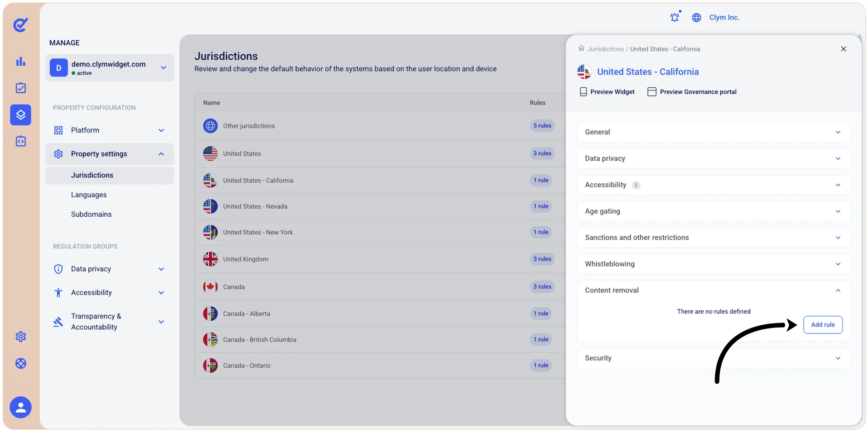Go to the Subdomains menu item
The height and width of the screenshot is (432, 868).
pyautogui.click(x=91, y=214)
